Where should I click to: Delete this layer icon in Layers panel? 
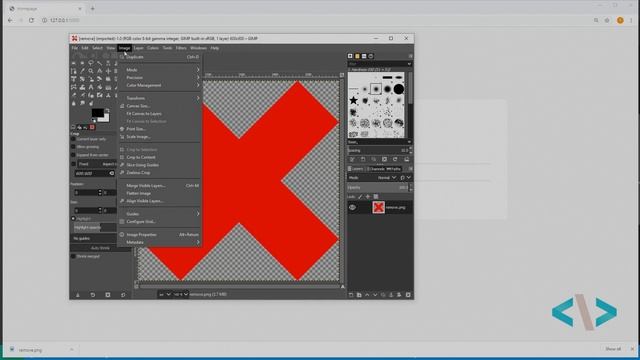click(x=408, y=295)
